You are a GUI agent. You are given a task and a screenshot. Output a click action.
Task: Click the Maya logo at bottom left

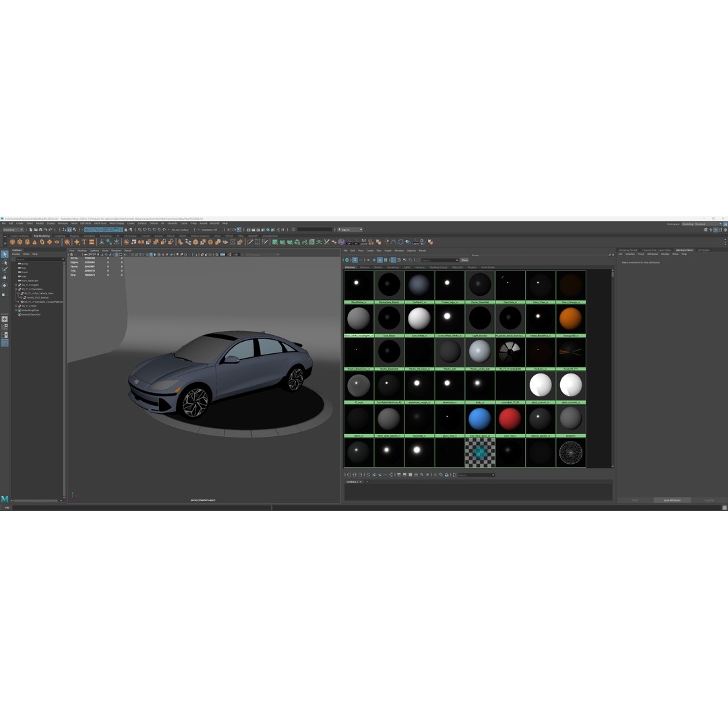[x=5, y=499]
